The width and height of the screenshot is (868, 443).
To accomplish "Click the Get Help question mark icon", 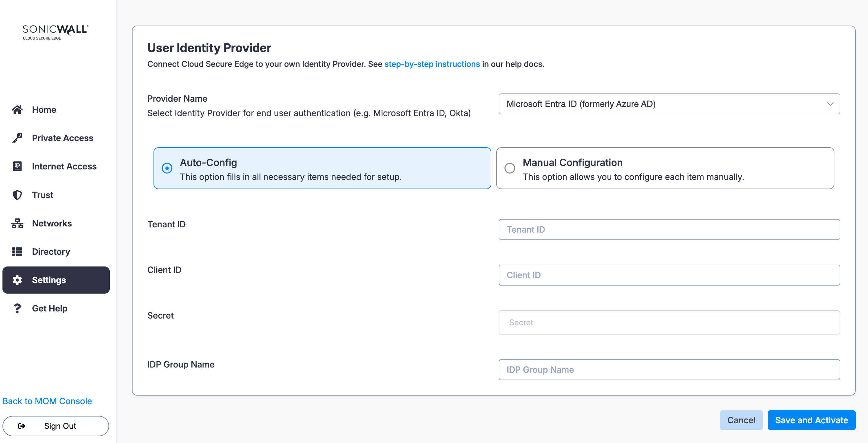I will click(x=17, y=308).
